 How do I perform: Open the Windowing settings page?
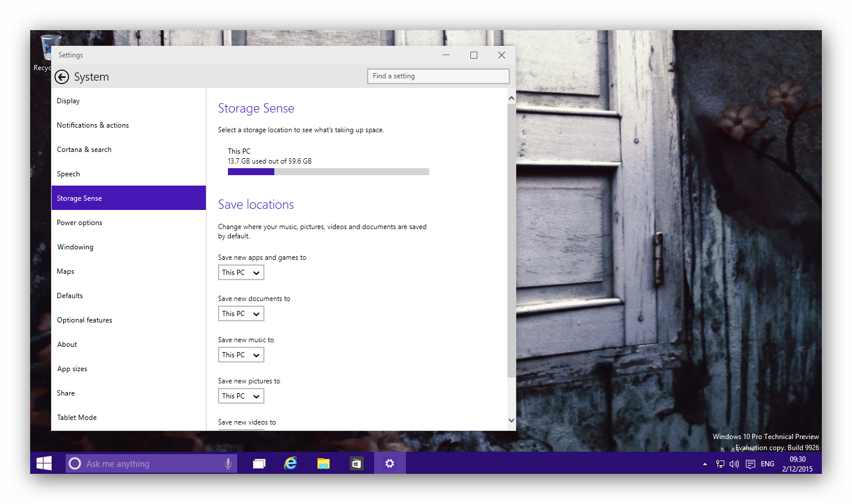(129, 247)
